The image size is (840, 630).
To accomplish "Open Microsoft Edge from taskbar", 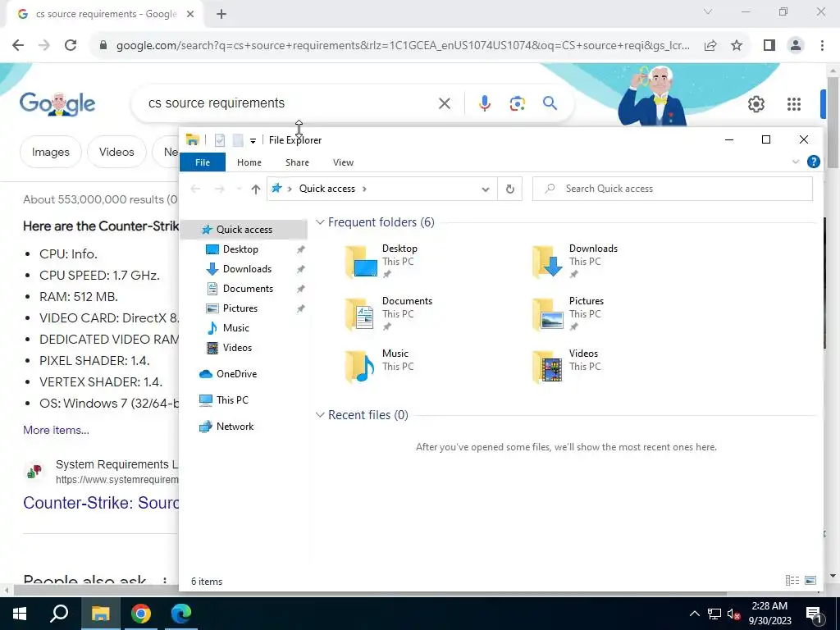I will coord(181,614).
